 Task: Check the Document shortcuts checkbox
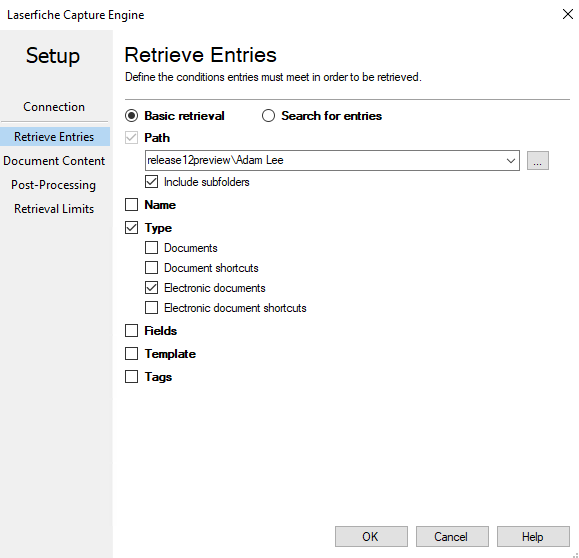click(151, 268)
